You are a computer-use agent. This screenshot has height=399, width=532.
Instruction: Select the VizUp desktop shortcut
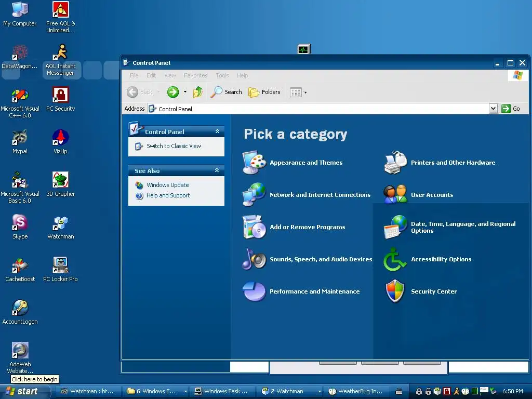[60, 142]
